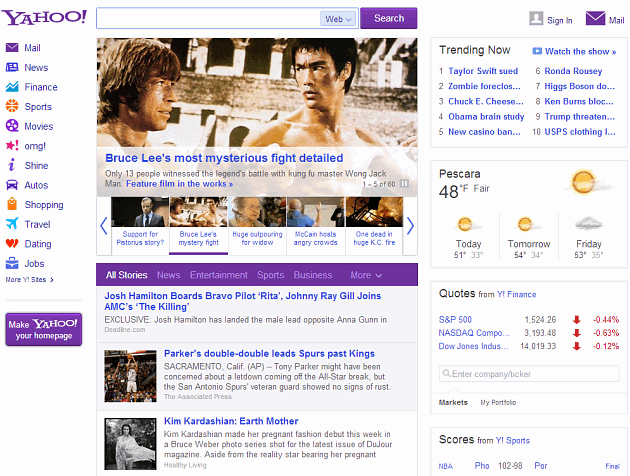This screenshot has height=476, width=630.
Task: Open the Web search type dropdown
Action: pos(338,19)
